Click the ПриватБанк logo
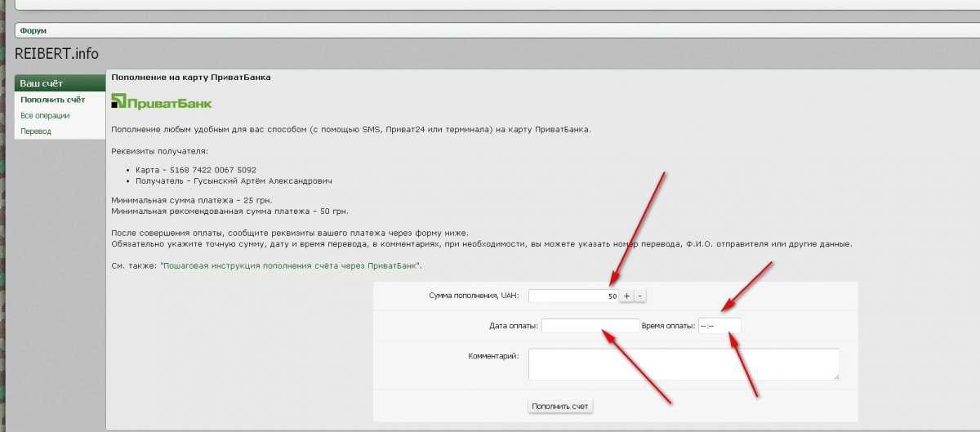The width and height of the screenshot is (980, 432). coord(162,102)
